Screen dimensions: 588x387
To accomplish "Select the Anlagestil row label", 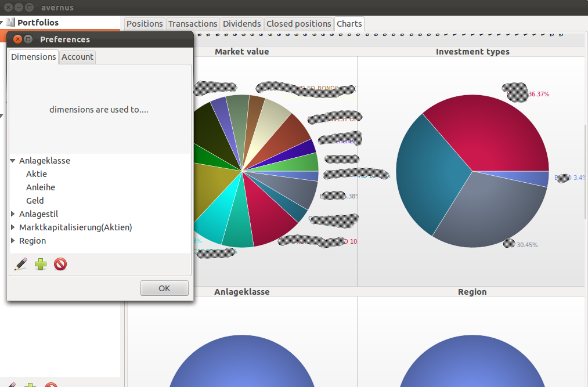I will coord(39,214).
